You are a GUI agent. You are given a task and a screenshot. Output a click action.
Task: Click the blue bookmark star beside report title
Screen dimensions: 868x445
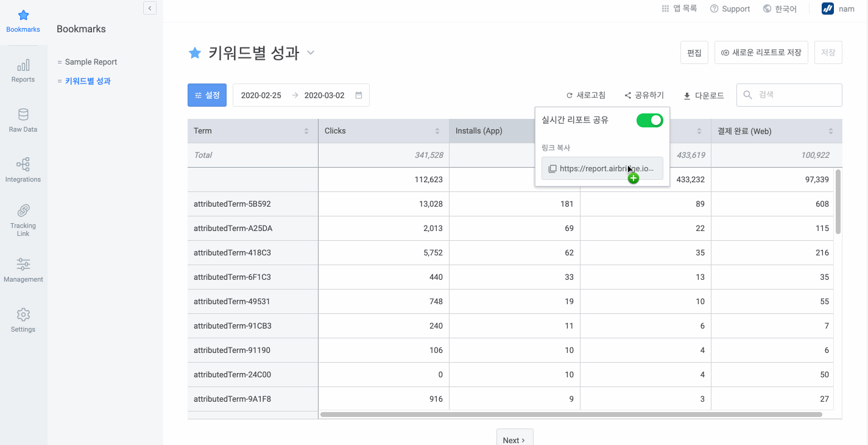(195, 53)
